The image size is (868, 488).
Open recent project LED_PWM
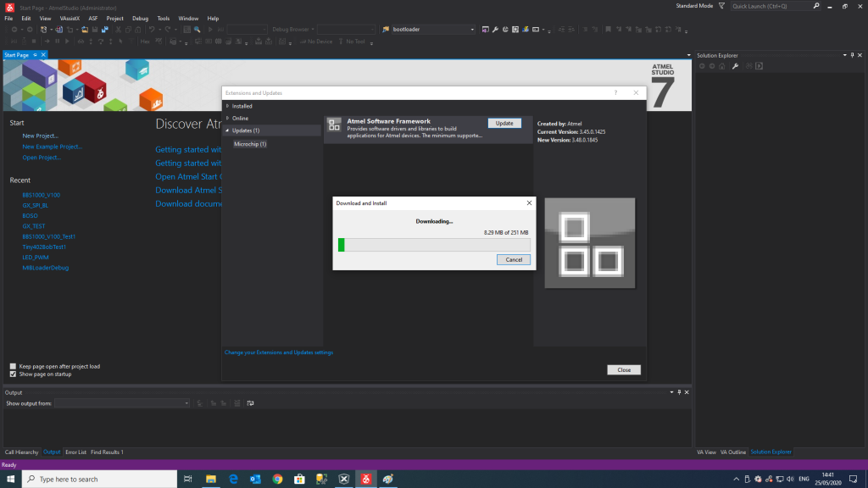[x=36, y=258]
